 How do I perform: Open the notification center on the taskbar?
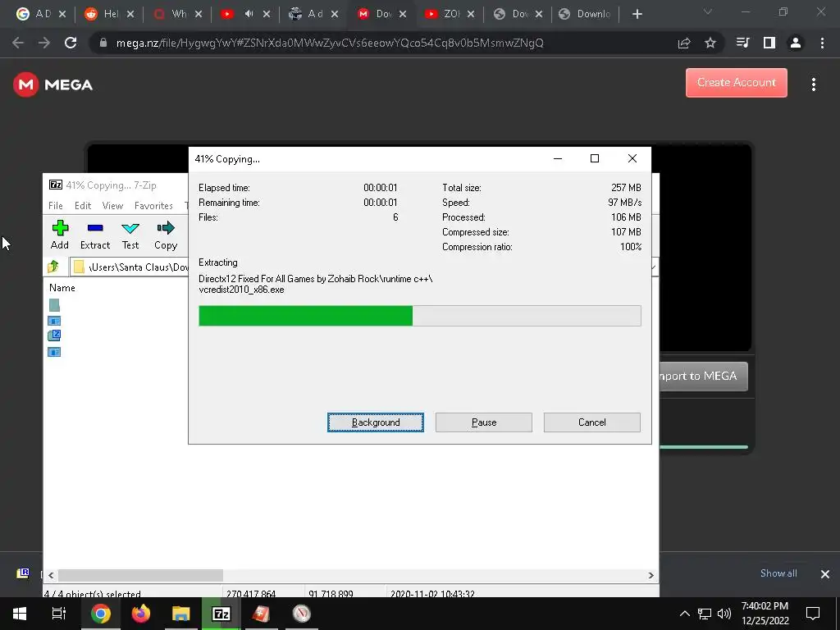[x=813, y=614]
